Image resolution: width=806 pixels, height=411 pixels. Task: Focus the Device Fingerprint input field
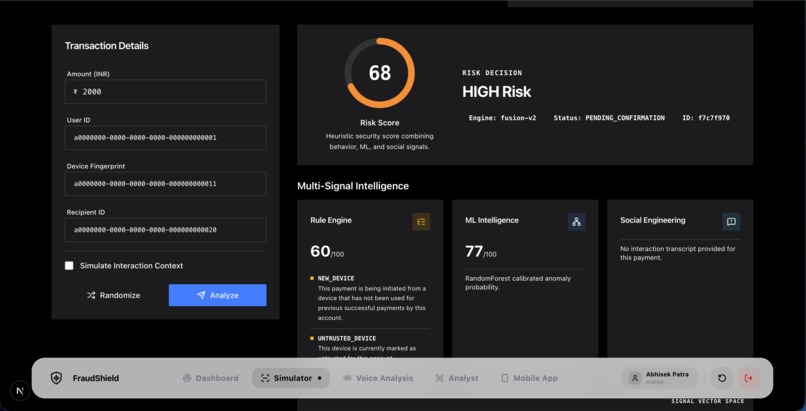coord(166,183)
